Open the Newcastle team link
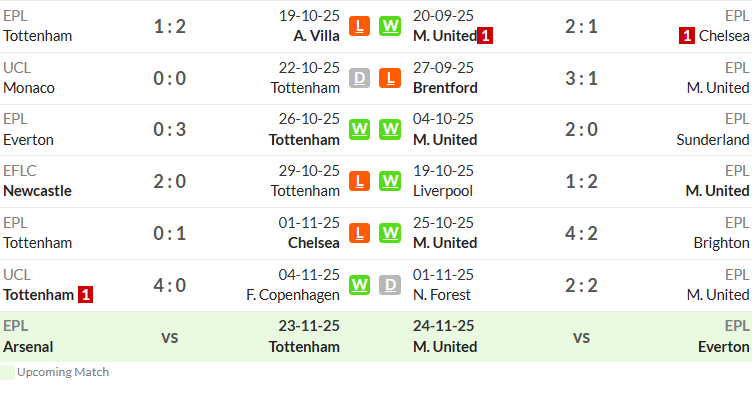The height and width of the screenshot is (393, 752). pyautogui.click(x=37, y=191)
